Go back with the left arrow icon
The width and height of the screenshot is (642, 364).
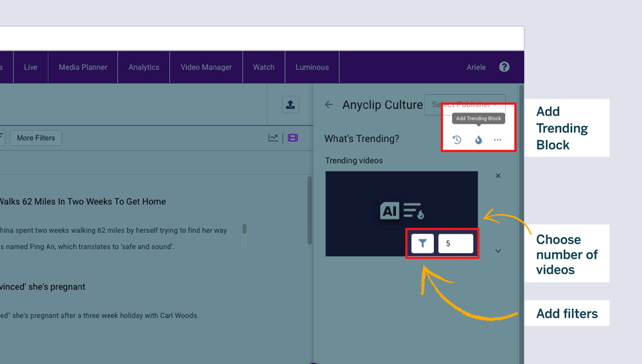pos(329,105)
